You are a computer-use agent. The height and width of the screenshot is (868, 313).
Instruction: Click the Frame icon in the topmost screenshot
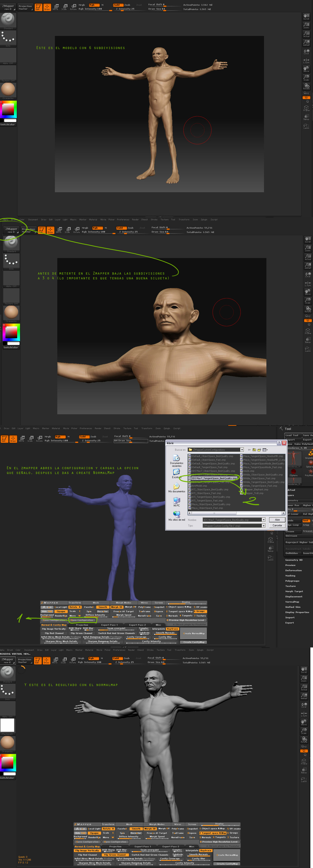[x=306, y=108]
